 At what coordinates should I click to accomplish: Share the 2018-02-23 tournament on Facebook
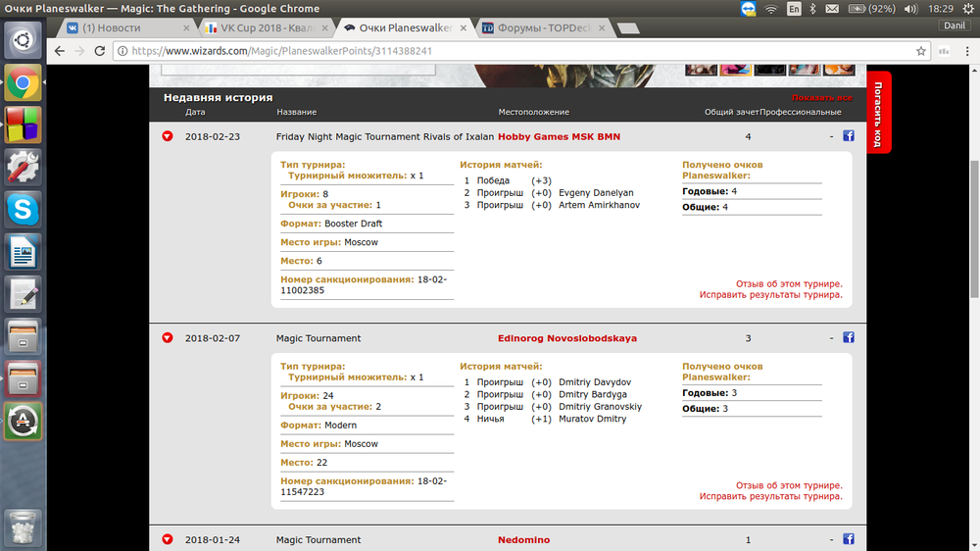[849, 136]
